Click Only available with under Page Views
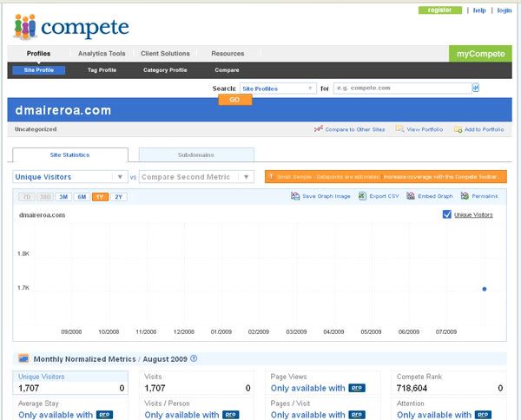 [307, 388]
